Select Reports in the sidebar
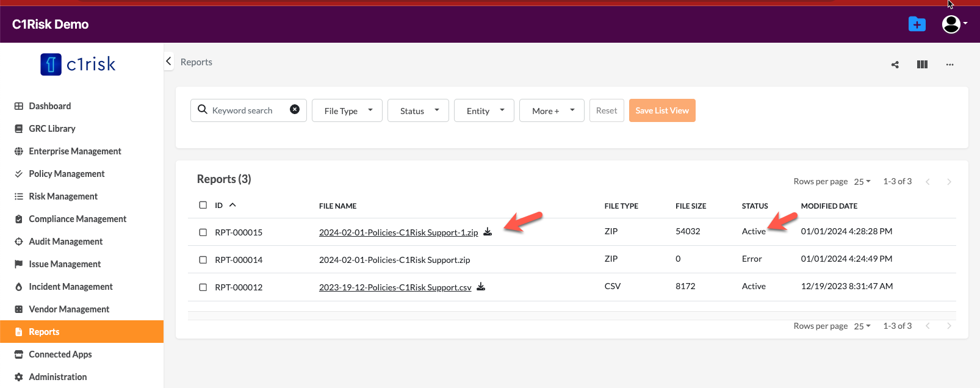The image size is (980, 388). [x=82, y=332]
